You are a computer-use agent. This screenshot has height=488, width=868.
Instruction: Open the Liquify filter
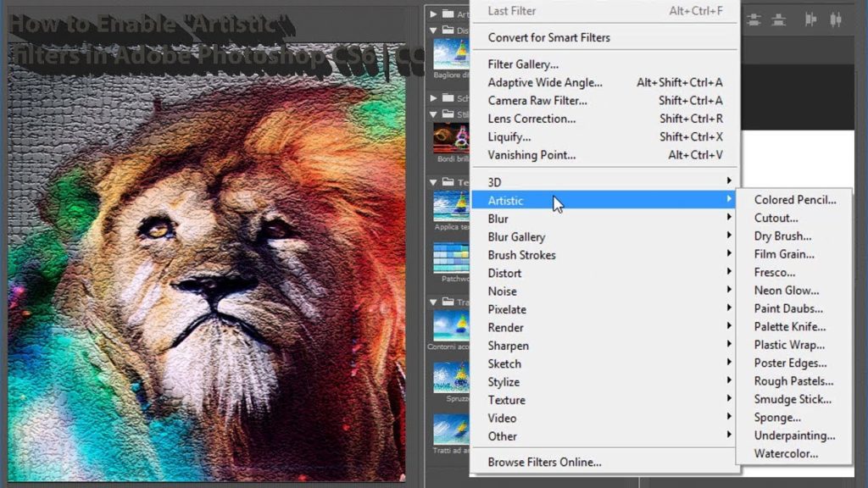(604, 136)
